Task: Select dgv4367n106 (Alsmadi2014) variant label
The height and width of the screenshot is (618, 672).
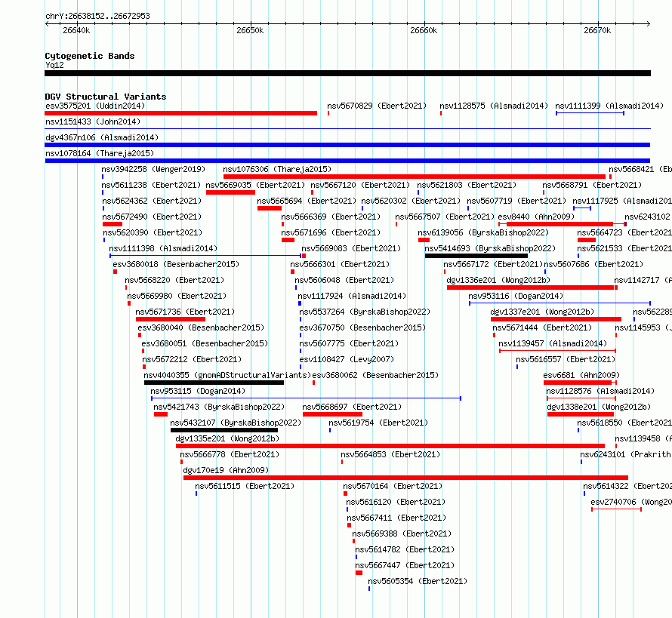Action: [102, 137]
